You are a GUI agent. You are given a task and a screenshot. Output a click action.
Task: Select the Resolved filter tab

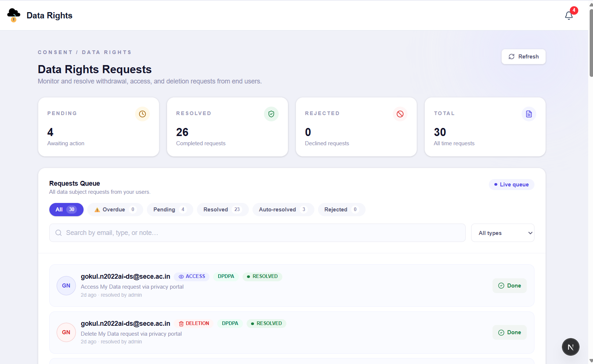(223, 210)
